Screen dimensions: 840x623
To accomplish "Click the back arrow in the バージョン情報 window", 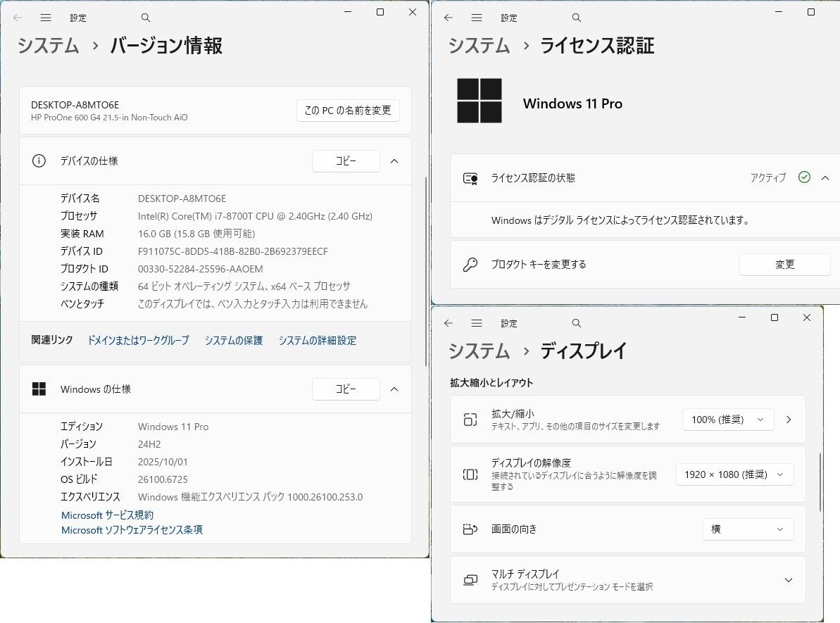I will (18, 18).
